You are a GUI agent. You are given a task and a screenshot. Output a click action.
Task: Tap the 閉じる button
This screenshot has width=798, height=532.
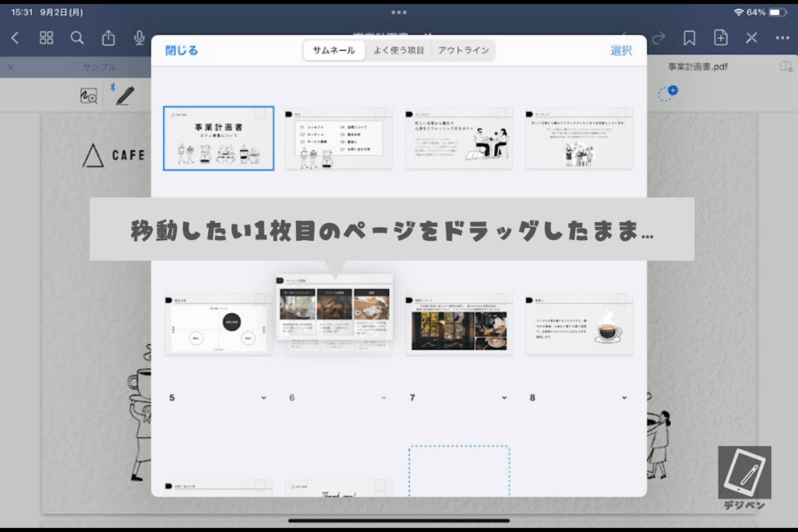click(182, 51)
